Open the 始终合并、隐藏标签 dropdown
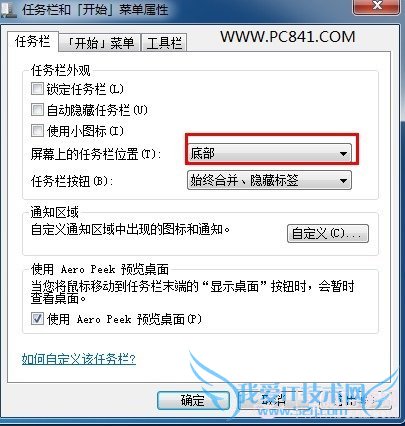The width and height of the screenshot is (405, 426). (x=269, y=180)
